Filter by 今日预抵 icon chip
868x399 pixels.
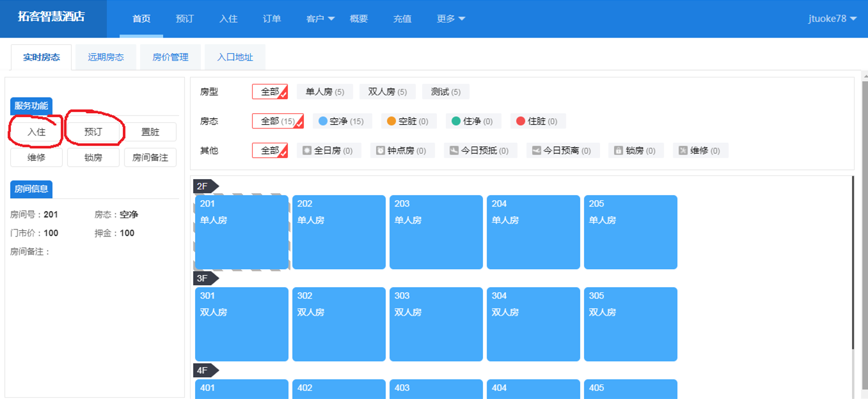pyautogui.click(x=480, y=151)
